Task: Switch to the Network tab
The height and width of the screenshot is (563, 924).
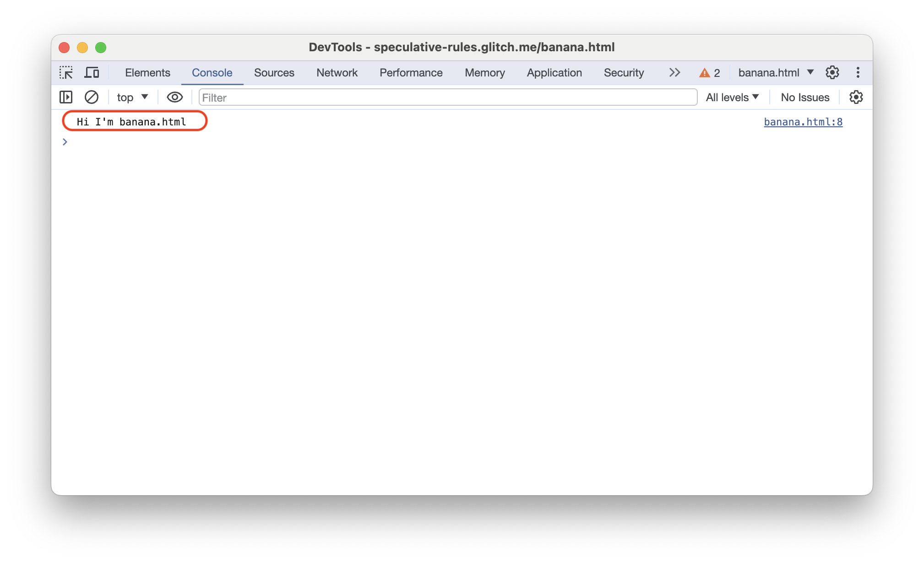Action: click(x=337, y=72)
